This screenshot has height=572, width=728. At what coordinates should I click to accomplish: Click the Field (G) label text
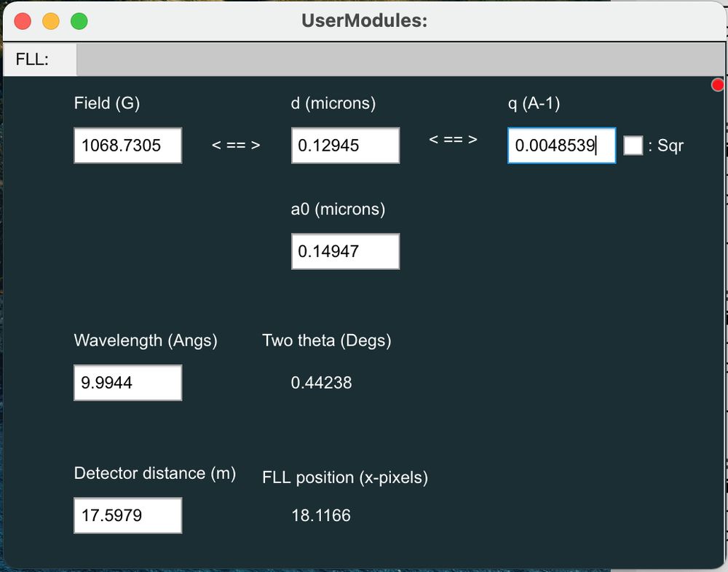point(106,103)
